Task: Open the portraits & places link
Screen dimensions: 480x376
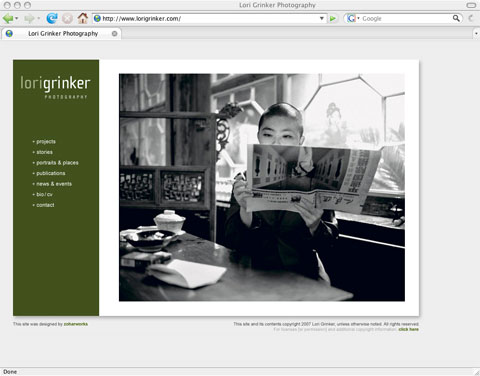Action: click(57, 163)
